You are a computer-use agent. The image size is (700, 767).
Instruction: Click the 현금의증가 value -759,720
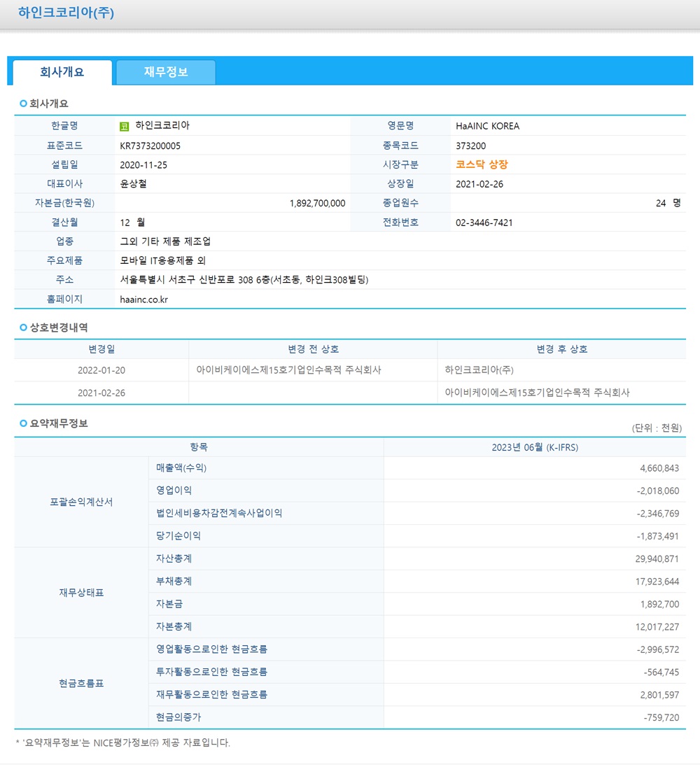click(661, 717)
